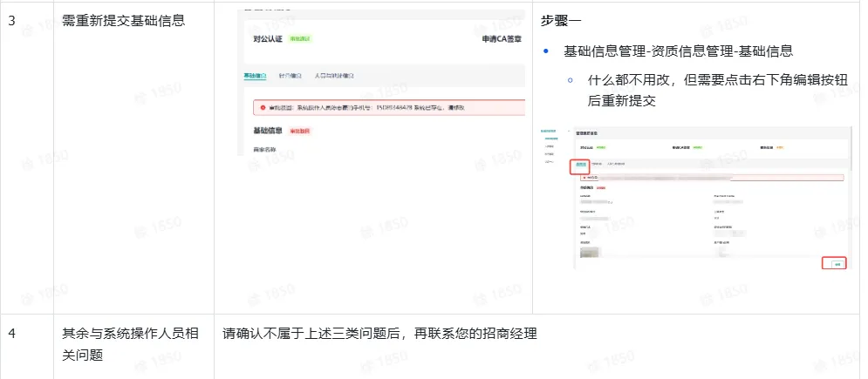Select the tab between 基础信息 and 人员 tabs
This screenshot has width=868, height=379.
click(290, 76)
